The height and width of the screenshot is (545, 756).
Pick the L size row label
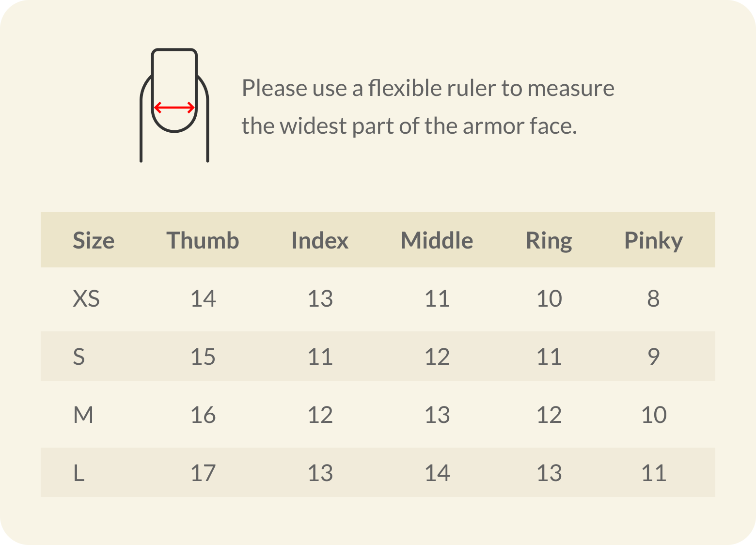click(x=79, y=473)
